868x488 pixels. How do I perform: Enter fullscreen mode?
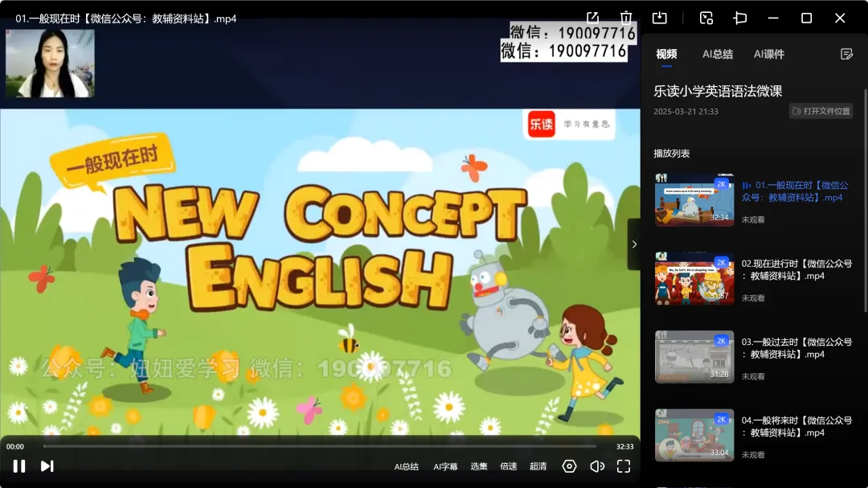624,466
